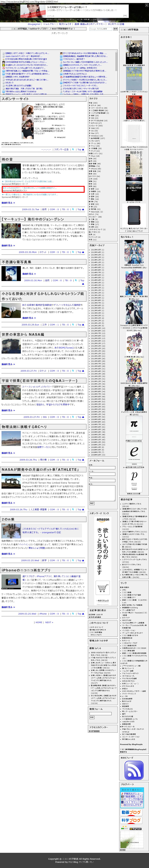Click Twitter icon in 雨の音 post footer

coord(73,209)
